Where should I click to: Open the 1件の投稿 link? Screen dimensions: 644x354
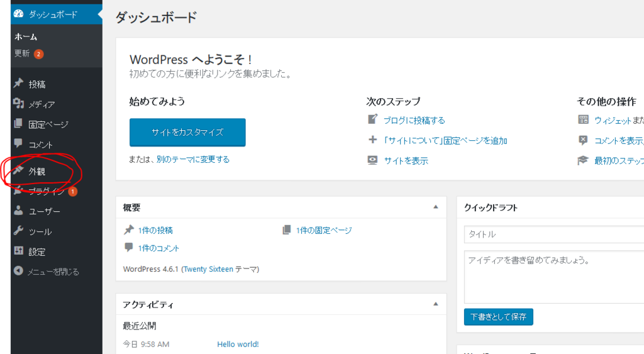click(x=155, y=230)
